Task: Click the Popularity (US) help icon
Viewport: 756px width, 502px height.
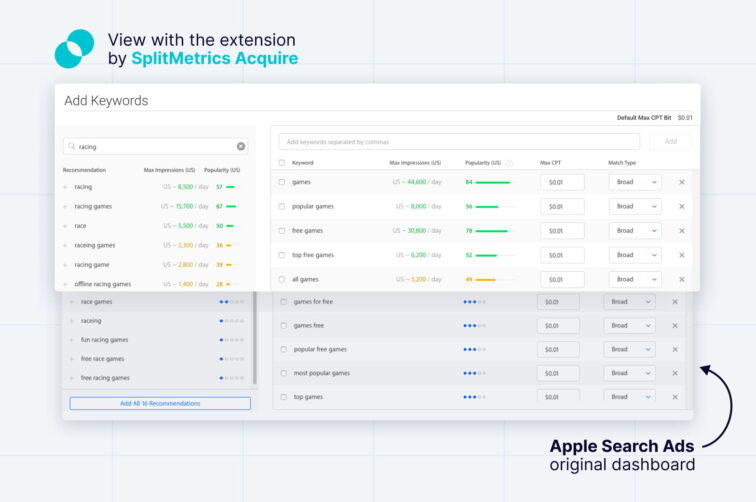Action: click(509, 163)
